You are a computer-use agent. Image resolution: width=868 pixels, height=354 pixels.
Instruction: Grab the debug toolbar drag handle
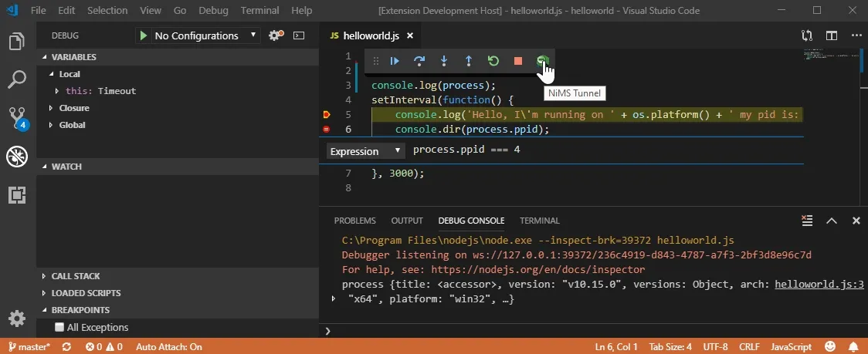click(x=376, y=61)
